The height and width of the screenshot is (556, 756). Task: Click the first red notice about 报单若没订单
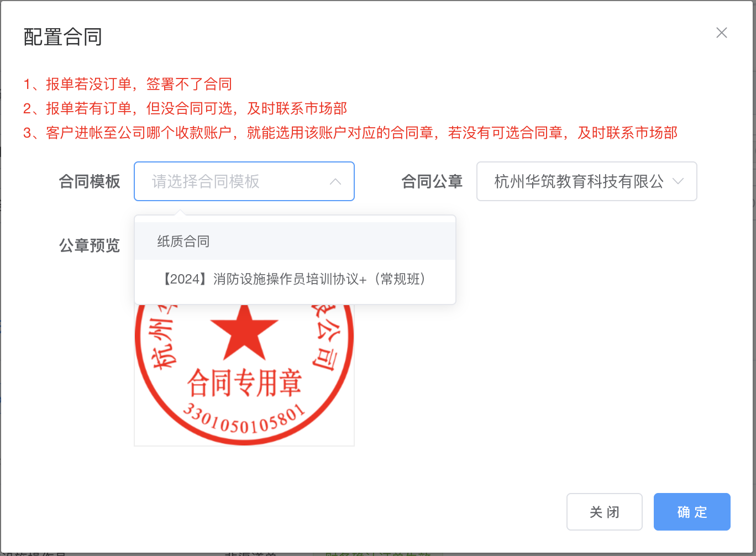[x=128, y=84]
